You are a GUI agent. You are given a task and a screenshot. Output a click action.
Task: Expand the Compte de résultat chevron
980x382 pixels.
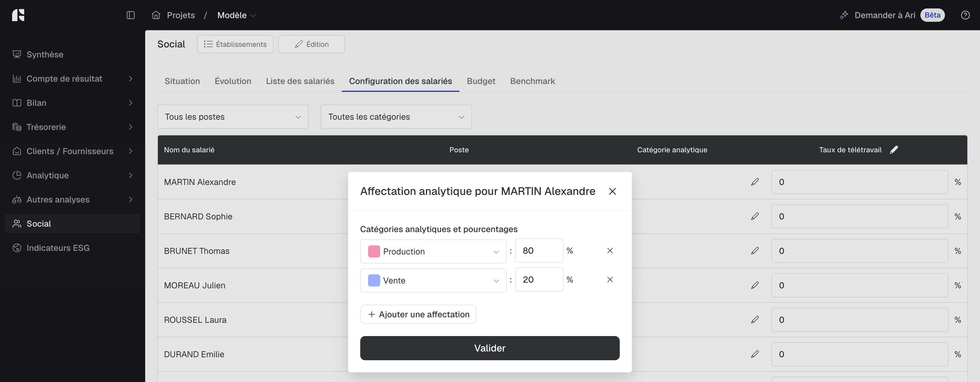coord(130,79)
